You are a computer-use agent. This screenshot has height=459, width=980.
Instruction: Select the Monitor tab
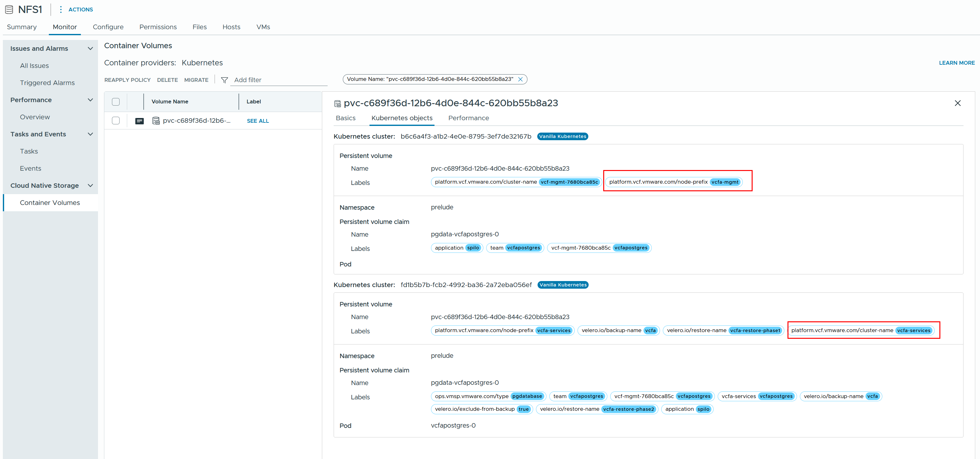[x=65, y=27]
